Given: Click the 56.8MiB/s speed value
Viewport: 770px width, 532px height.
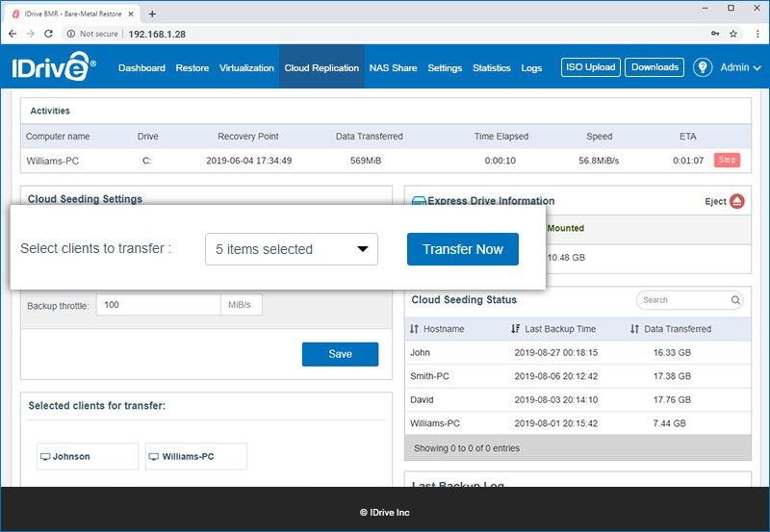Looking at the screenshot, I should pyautogui.click(x=599, y=161).
